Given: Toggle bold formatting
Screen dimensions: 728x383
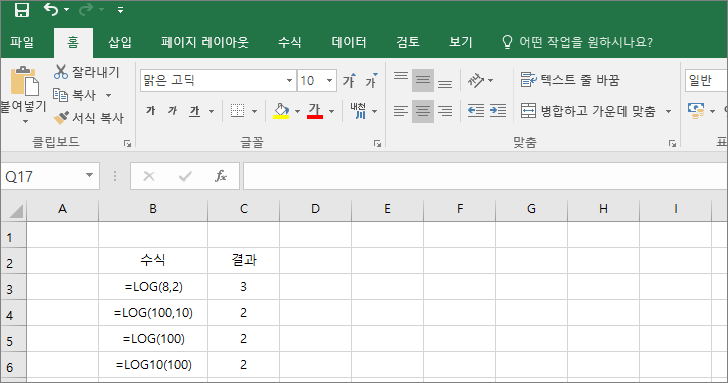Looking at the screenshot, I should 150,111.
